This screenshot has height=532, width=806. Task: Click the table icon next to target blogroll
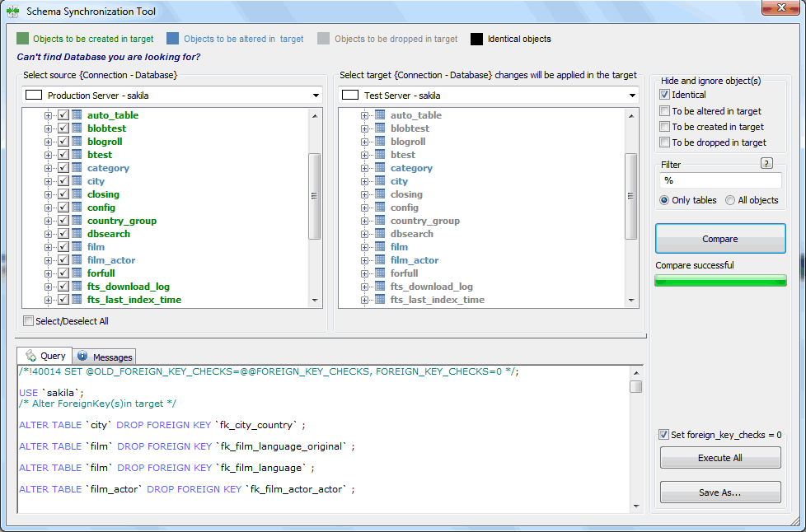point(380,142)
